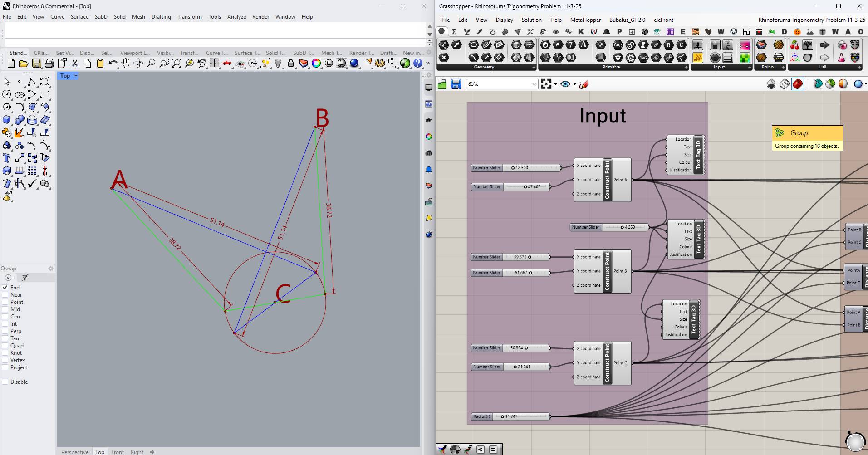868x455 pixels.
Task: Click Grasshopper zoom extents icon
Action: pos(546,84)
